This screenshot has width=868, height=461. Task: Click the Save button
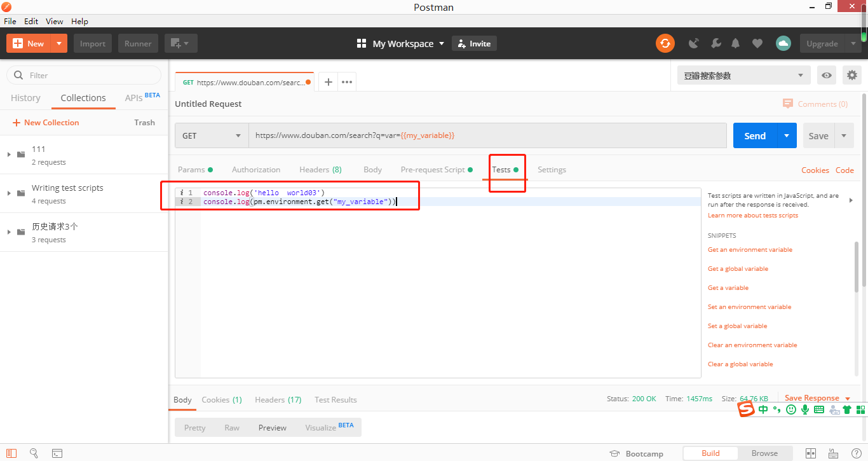click(818, 135)
